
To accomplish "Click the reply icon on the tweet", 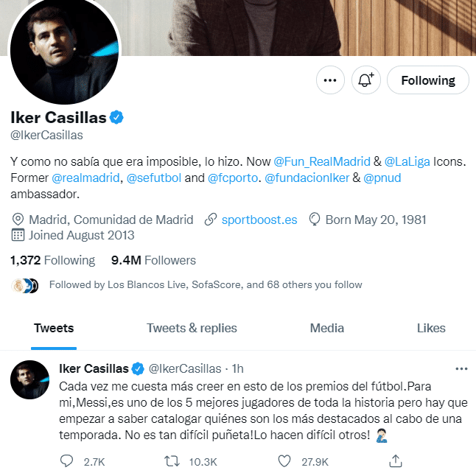I will click(x=67, y=461).
